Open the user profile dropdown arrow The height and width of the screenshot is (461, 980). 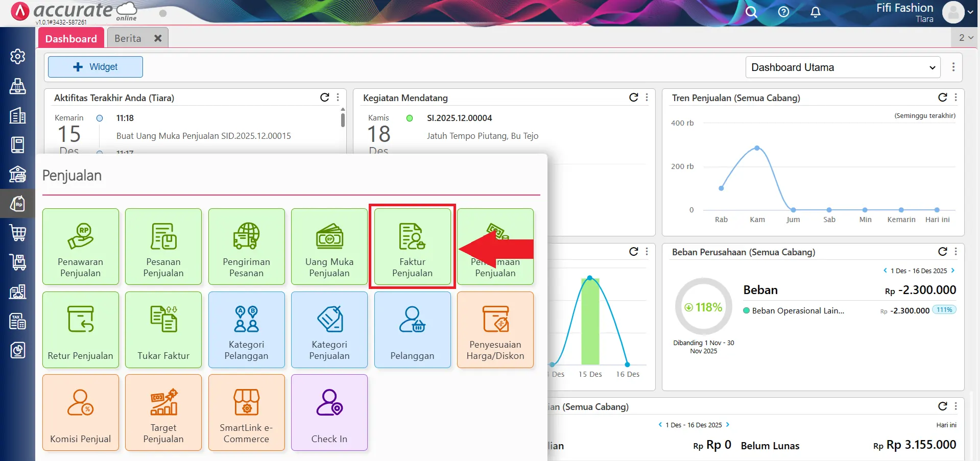[x=970, y=12]
